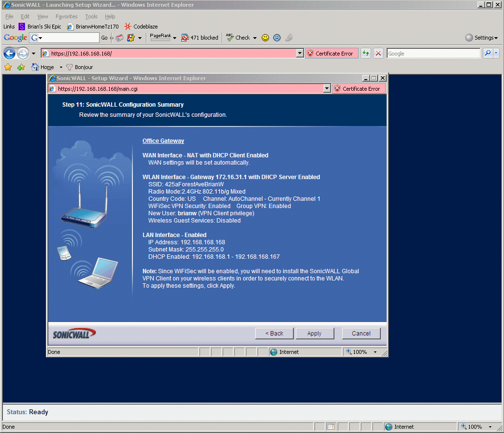The height and width of the screenshot is (433, 504).
Task: Click the popup blocker icon in main status bar
Action: (x=331, y=427)
